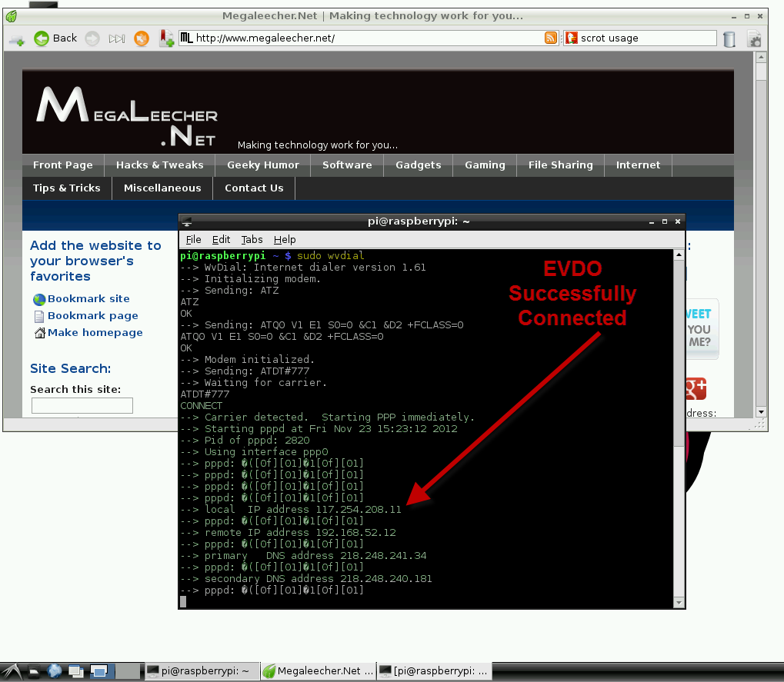
Task: Click the Google Plus icon on webpage
Action: 696,388
